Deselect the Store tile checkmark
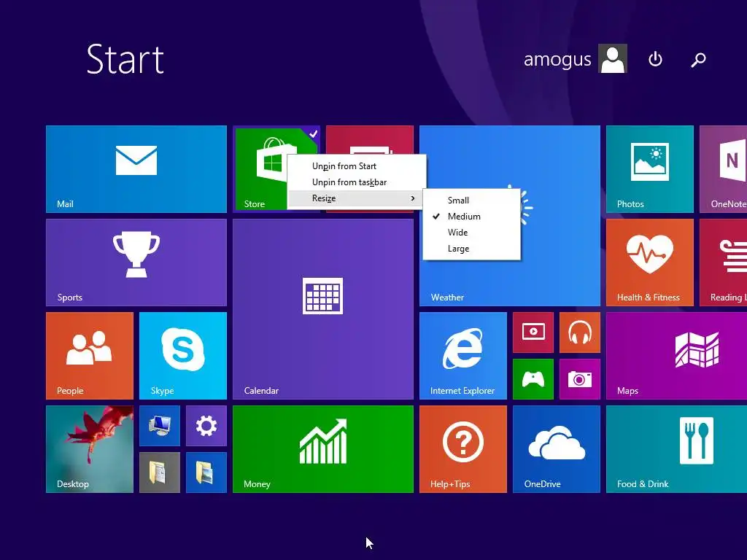747x560 pixels. (x=313, y=134)
